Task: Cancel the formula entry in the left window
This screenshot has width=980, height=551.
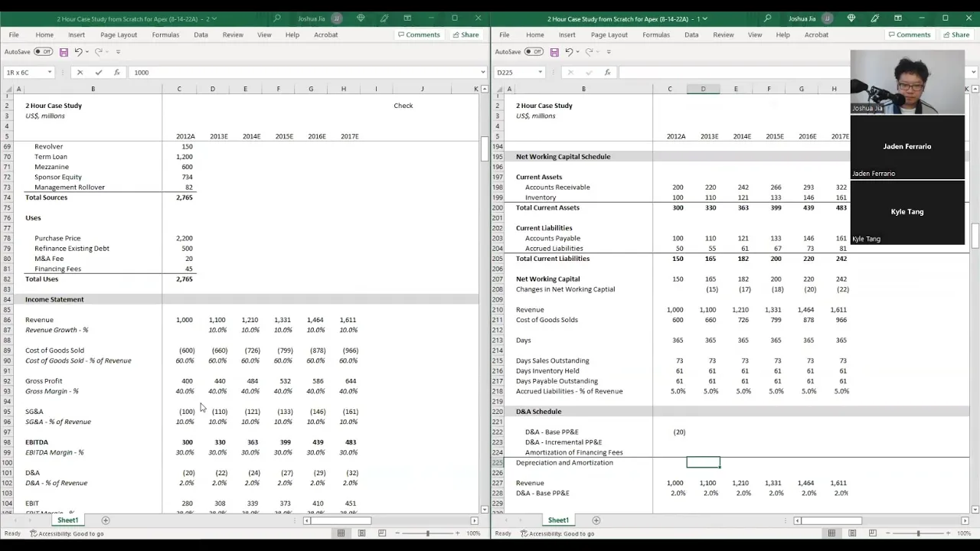Action: click(80, 73)
